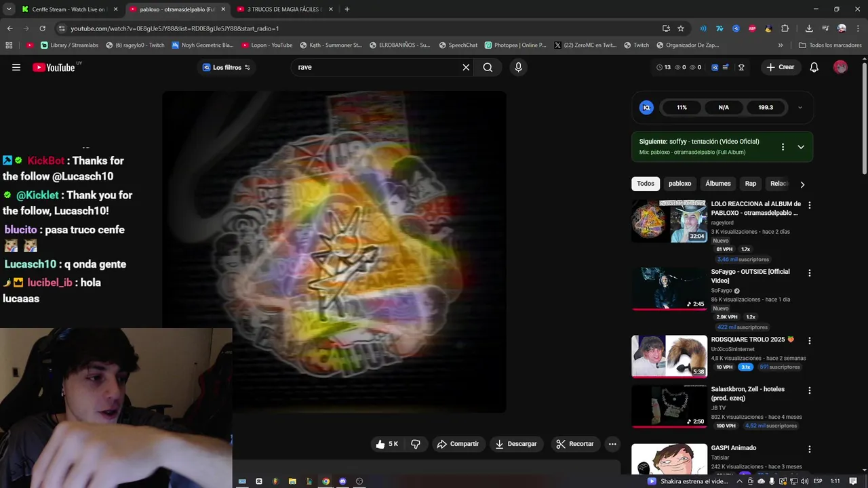Click the Crear button
868x488 pixels.
(781, 67)
